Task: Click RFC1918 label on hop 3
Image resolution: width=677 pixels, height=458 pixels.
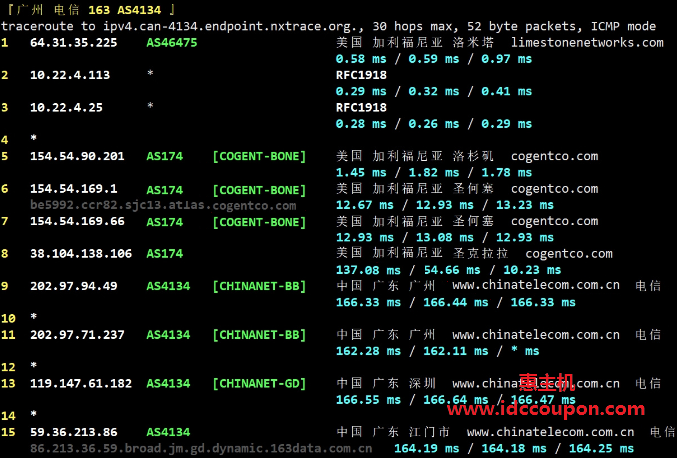Action: click(361, 107)
